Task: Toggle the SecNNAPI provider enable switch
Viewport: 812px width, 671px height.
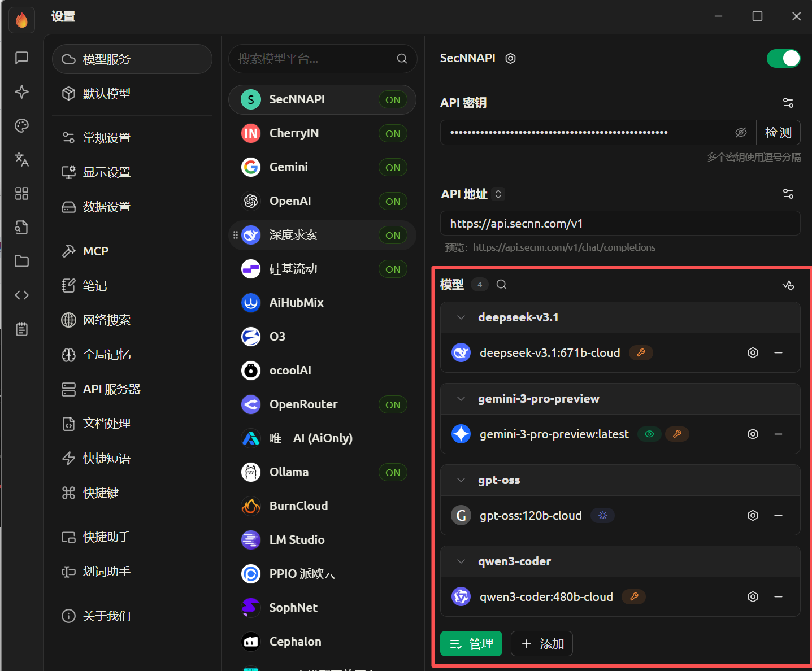Action: tap(783, 58)
